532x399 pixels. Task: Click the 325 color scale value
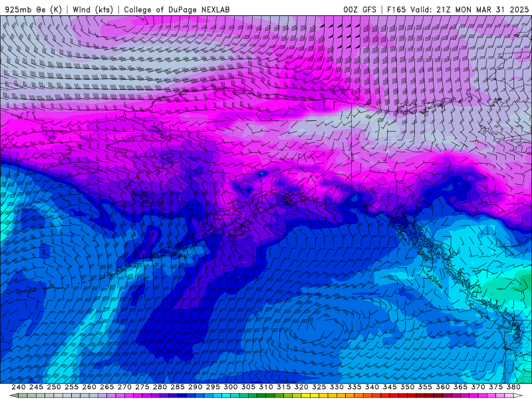coord(319,387)
